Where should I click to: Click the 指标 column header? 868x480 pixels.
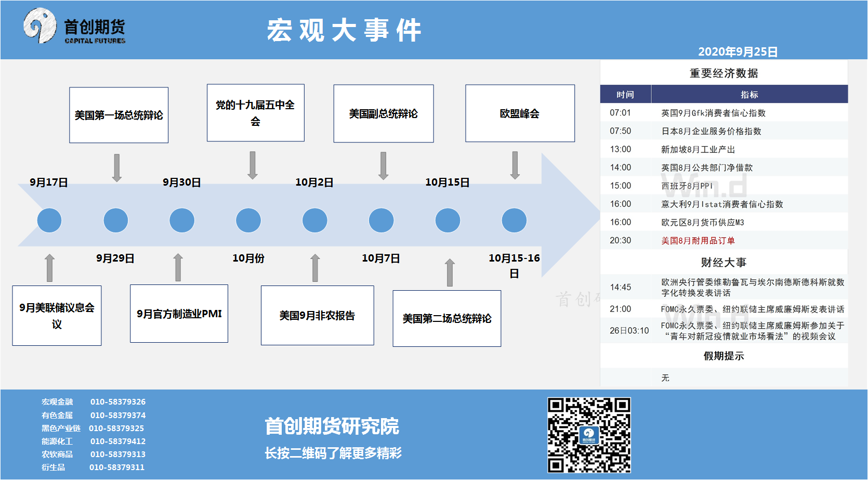click(x=749, y=95)
